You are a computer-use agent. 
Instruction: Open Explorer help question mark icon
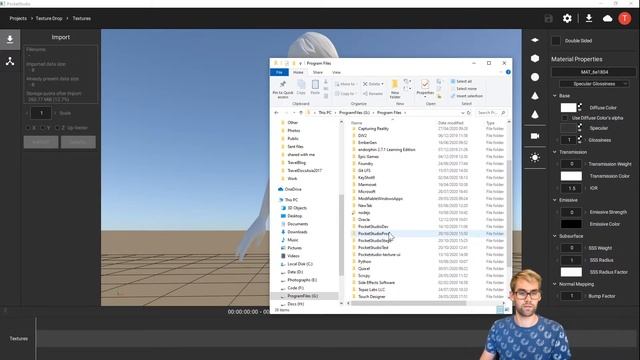click(x=508, y=72)
